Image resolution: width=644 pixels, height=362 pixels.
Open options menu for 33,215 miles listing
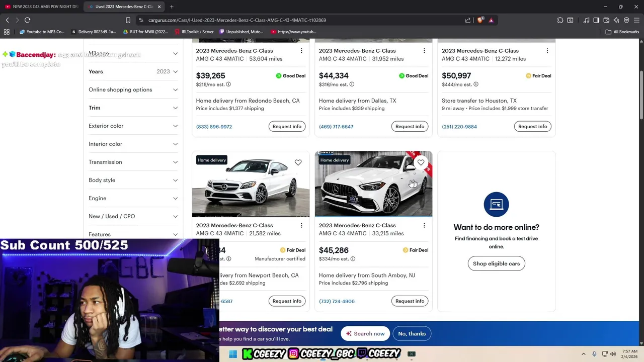click(424, 225)
